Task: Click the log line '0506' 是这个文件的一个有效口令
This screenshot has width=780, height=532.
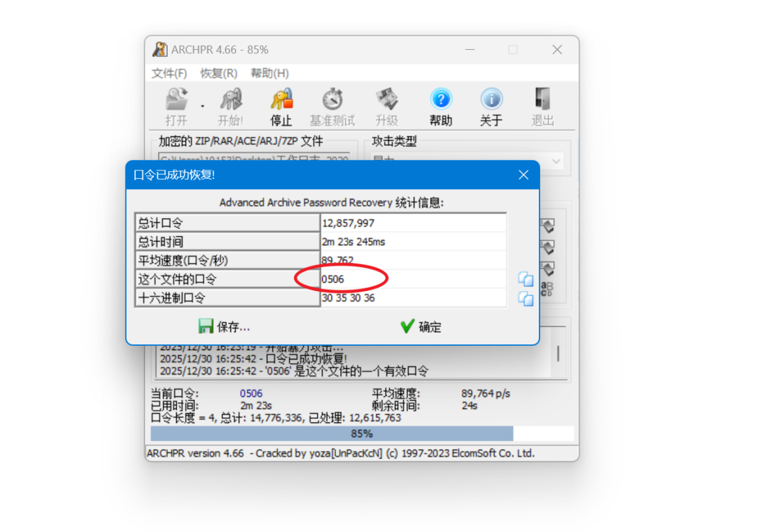Action: click(294, 371)
